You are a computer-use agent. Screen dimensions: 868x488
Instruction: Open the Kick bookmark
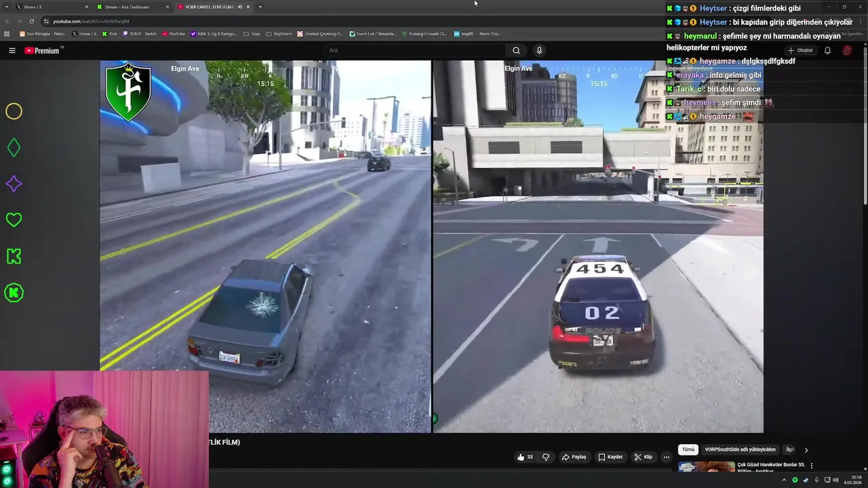109,33
